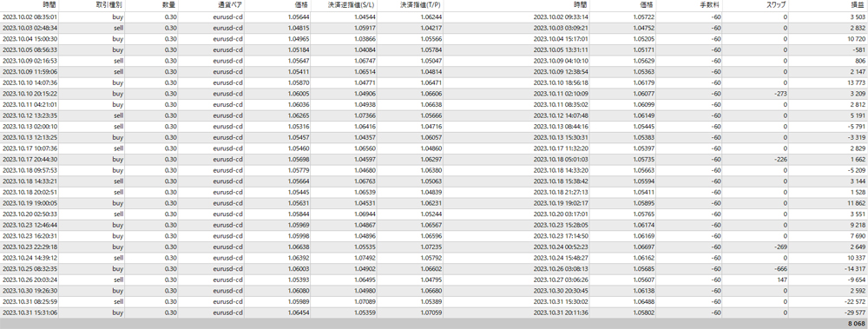The width and height of the screenshot is (868, 329).
Task: Select the trade opened 2023.10.31 15:31:06
Action: pos(434,313)
